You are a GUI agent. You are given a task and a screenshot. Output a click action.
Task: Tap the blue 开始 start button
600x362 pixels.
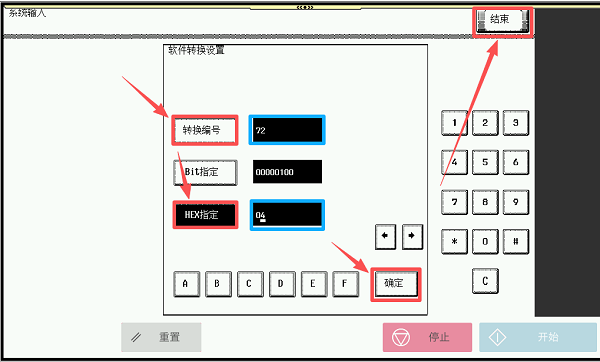coord(538,337)
